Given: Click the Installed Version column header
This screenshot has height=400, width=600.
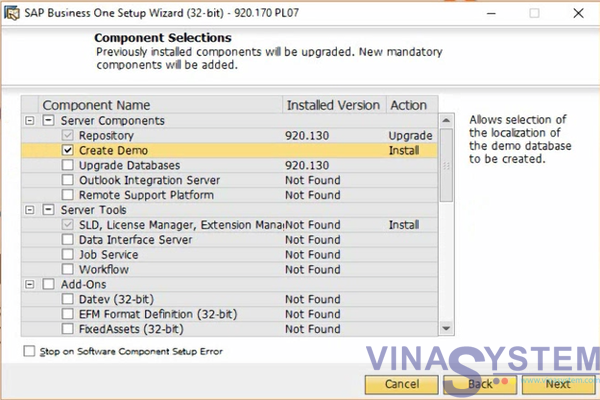Looking at the screenshot, I should pyautogui.click(x=334, y=105).
